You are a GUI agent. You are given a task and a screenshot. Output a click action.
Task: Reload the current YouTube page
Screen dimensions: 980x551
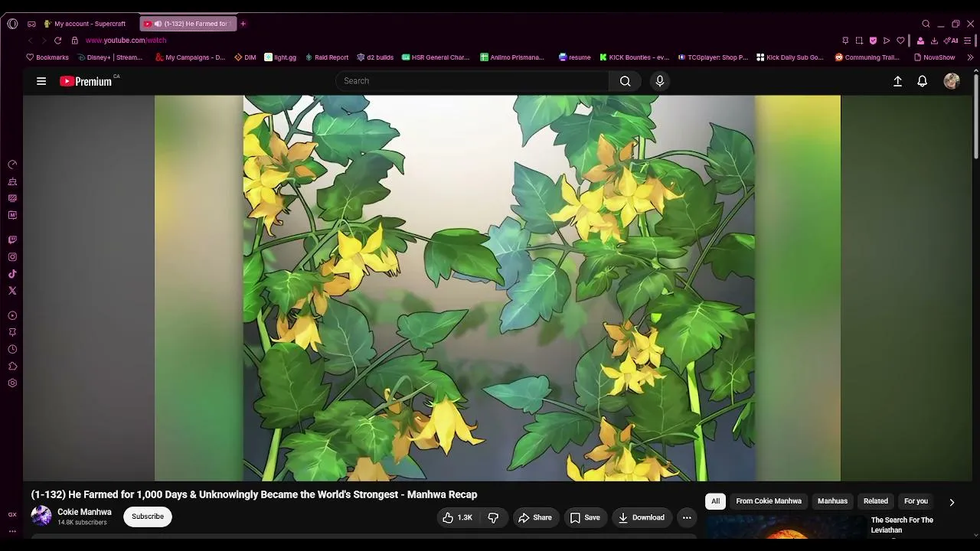57,41
